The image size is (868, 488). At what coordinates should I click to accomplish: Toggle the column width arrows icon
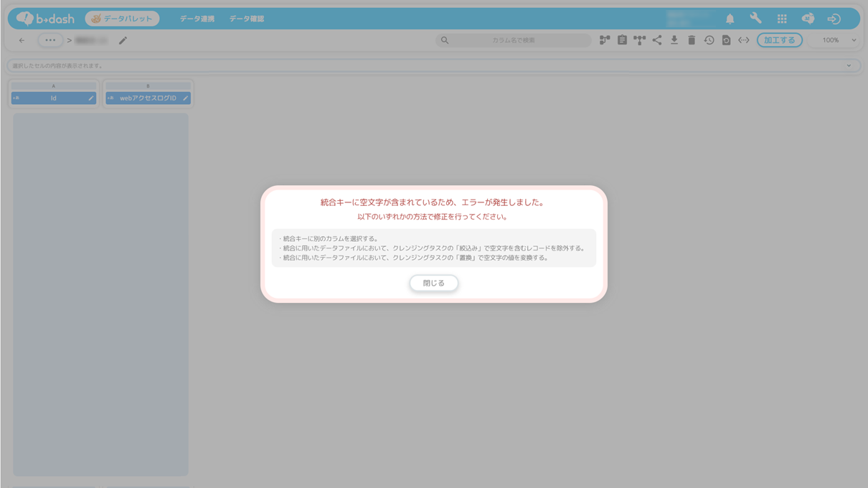[x=744, y=40]
